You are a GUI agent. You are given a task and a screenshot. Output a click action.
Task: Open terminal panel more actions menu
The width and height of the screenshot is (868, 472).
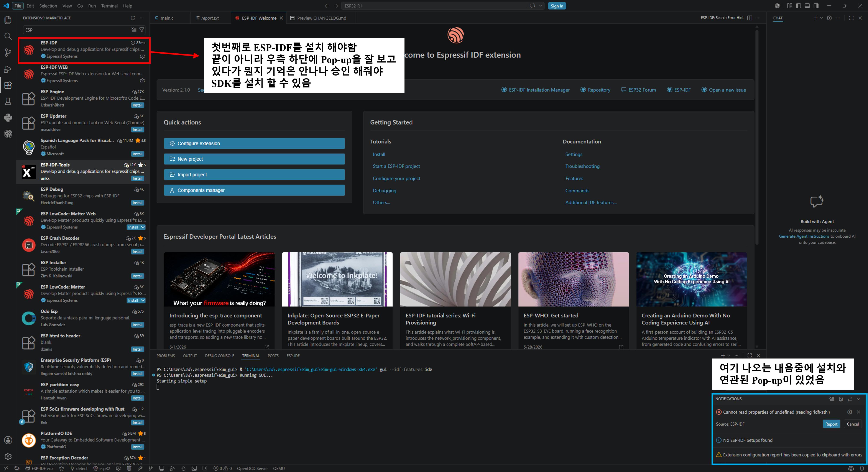coord(736,355)
